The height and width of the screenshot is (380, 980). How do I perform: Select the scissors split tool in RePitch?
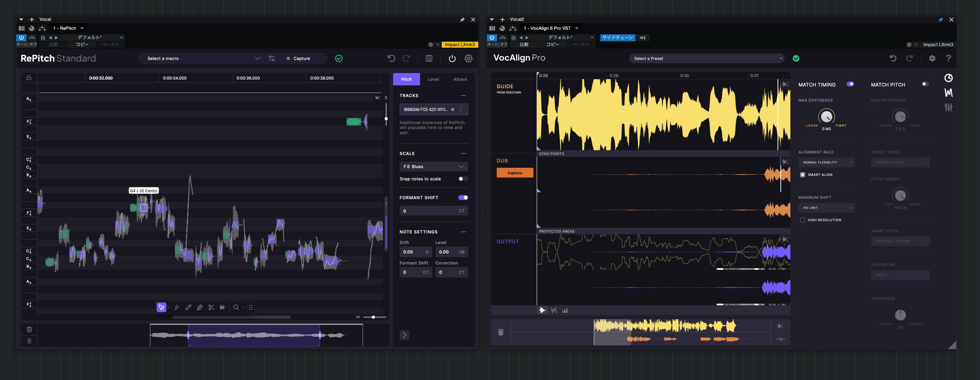(x=211, y=307)
